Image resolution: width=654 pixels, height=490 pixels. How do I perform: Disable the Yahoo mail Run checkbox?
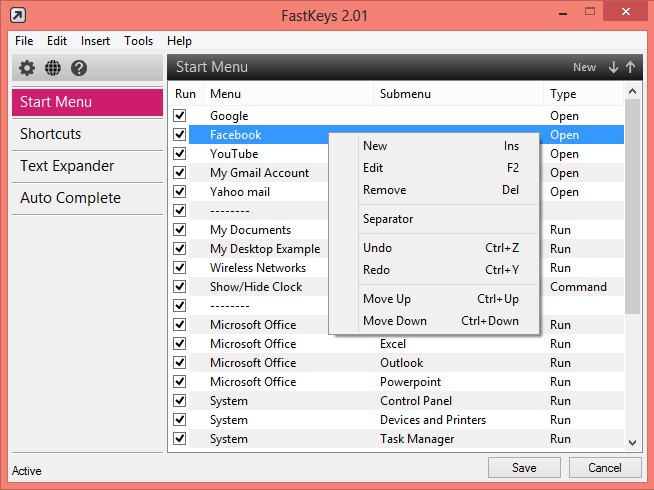pyautogui.click(x=180, y=192)
